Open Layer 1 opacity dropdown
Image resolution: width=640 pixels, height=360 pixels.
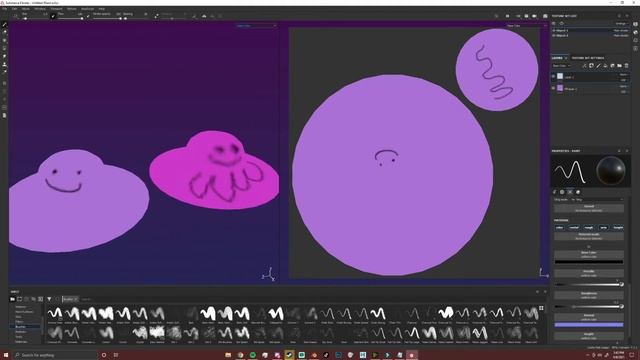click(x=624, y=80)
